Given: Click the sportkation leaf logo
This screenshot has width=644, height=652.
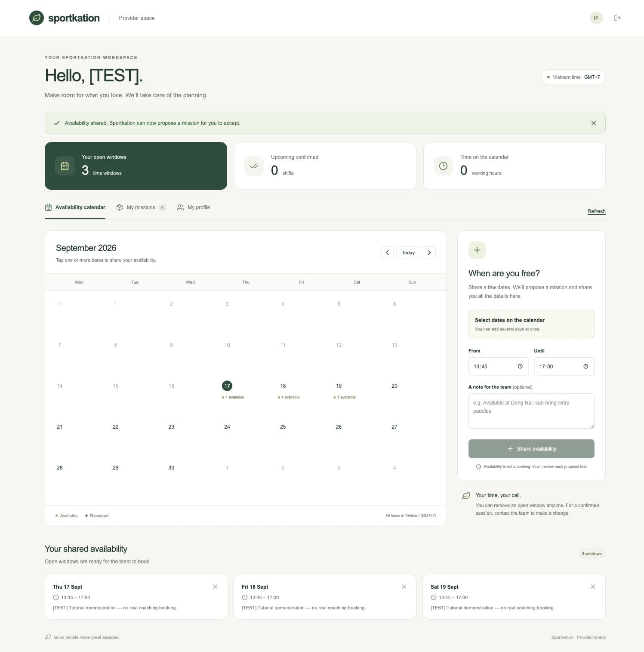Looking at the screenshot, I should 37,18.
